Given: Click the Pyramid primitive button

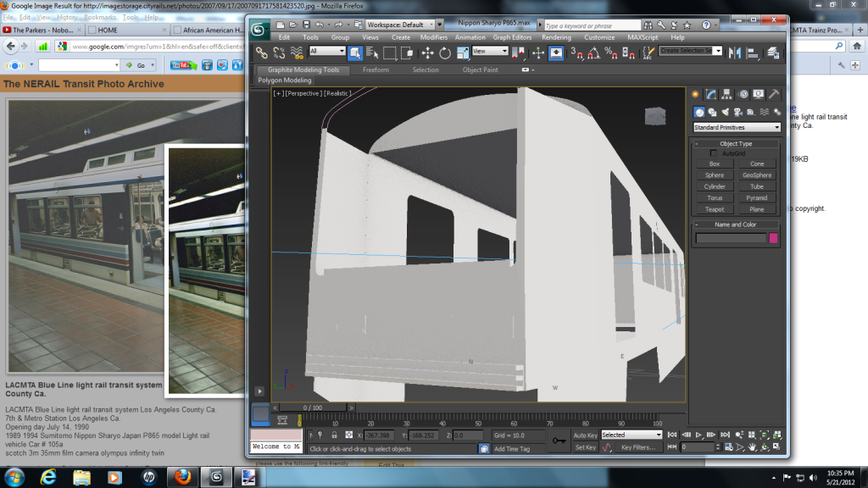Looking at the screenshot, I should pyautogui.click(x=757, y=197).
